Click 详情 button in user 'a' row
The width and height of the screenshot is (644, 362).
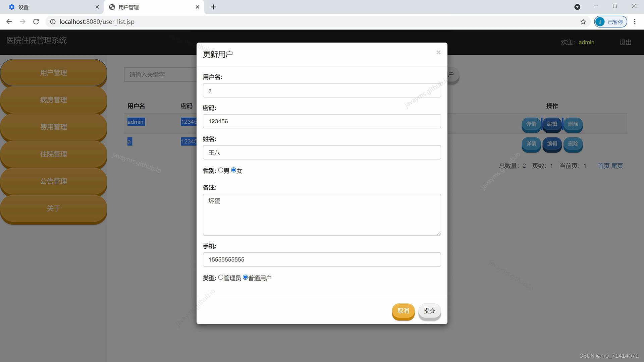531,144
